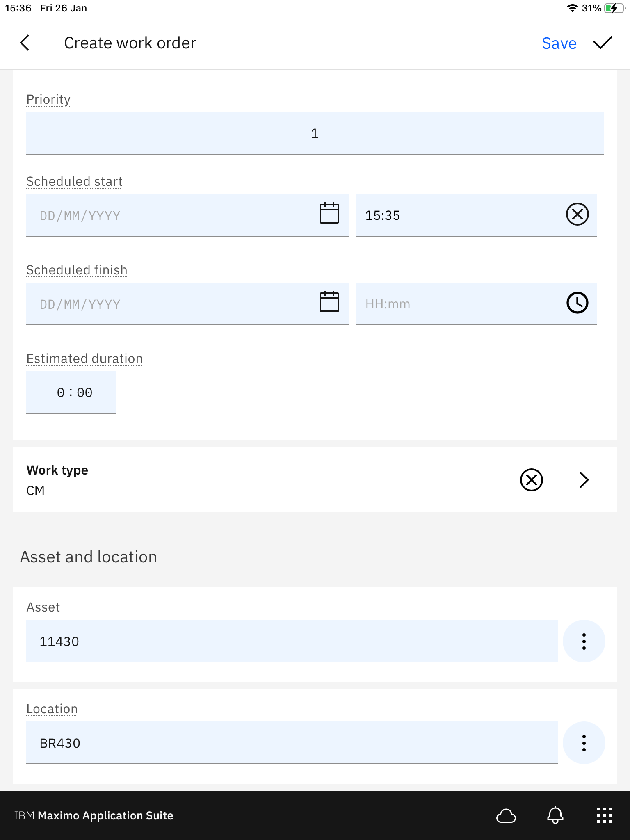The image size is (630, 840).
Task: Clear the Scheduled start time 15:35
Action: (x=577, y=214)
